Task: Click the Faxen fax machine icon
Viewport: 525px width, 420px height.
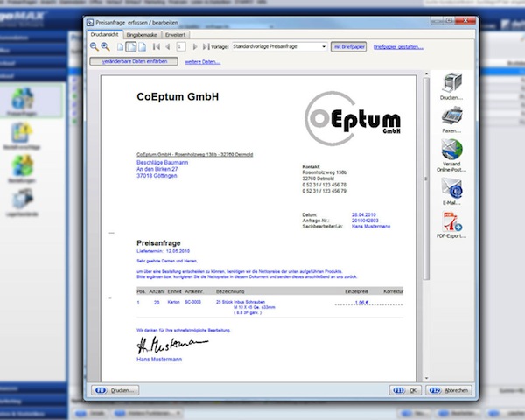Action: click(451, 115)
